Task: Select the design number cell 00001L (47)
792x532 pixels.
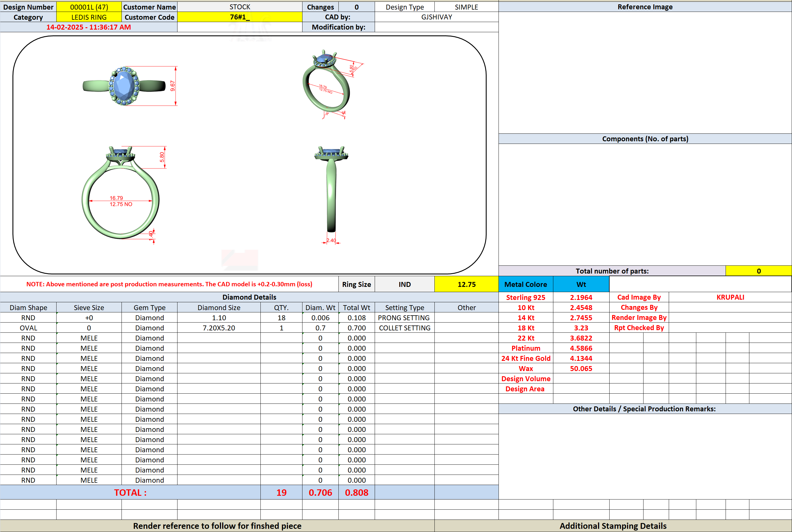Action: [89, 7]
